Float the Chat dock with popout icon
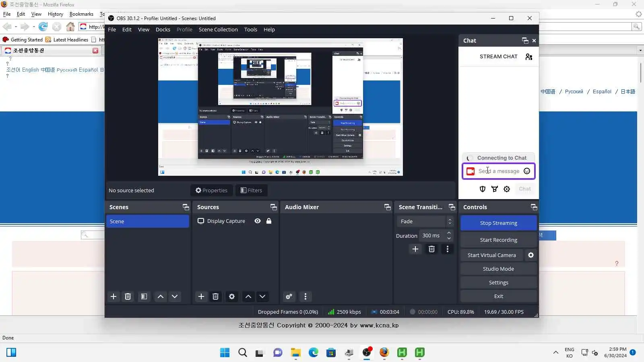 525,41
